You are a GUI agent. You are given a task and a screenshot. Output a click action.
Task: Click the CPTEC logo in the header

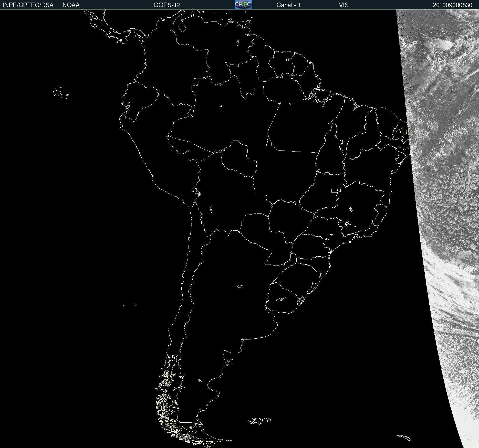tap(243, 5)
